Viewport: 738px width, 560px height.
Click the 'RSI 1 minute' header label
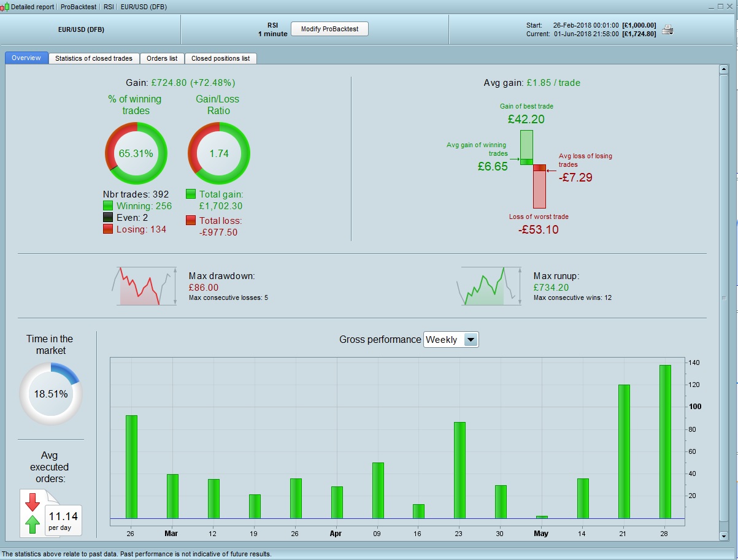[x=272, y=29]
